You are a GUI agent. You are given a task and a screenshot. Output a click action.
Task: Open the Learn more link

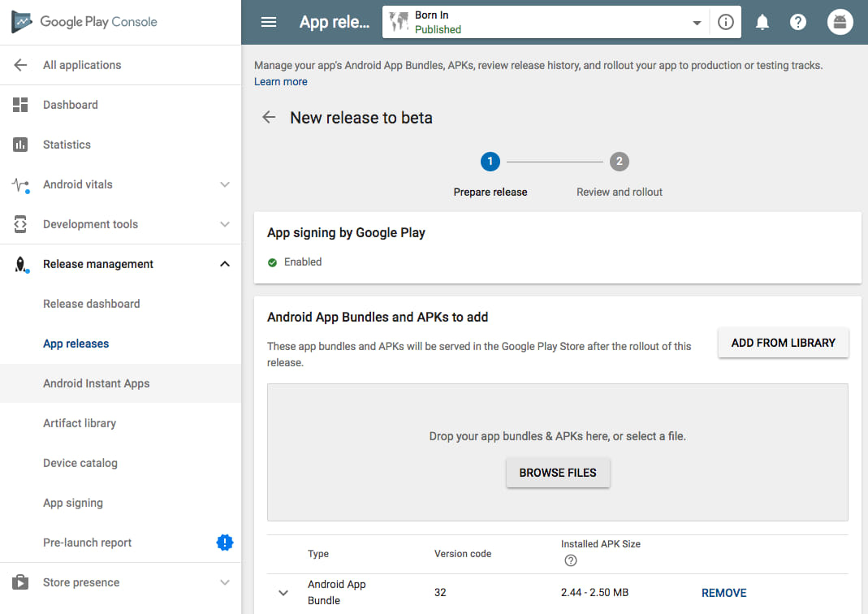click(281, 81)
